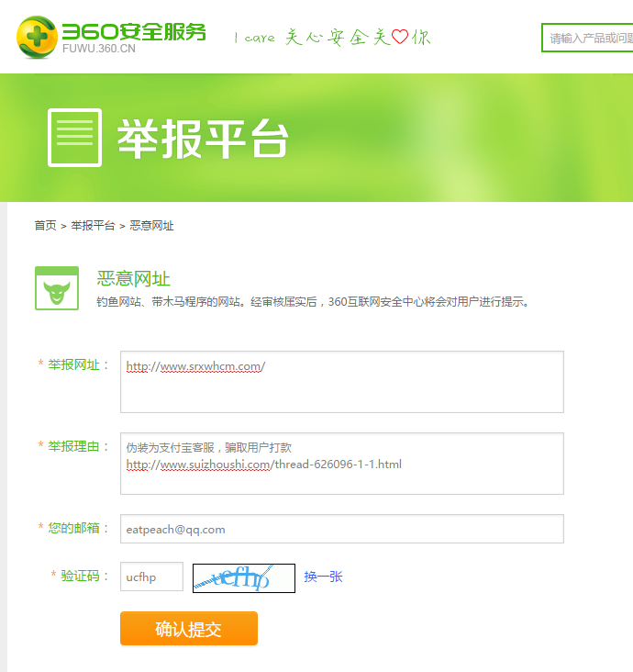Click the 您的邮箱 email field
The height and width of the screenshot is (672, 633).
point(342,529)
